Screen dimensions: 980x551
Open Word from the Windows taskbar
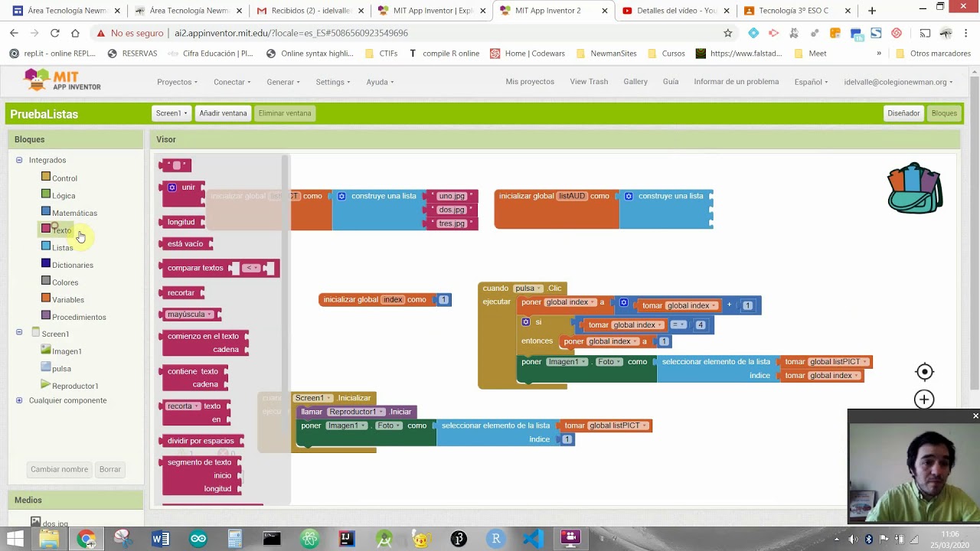[x=161, y=539]
